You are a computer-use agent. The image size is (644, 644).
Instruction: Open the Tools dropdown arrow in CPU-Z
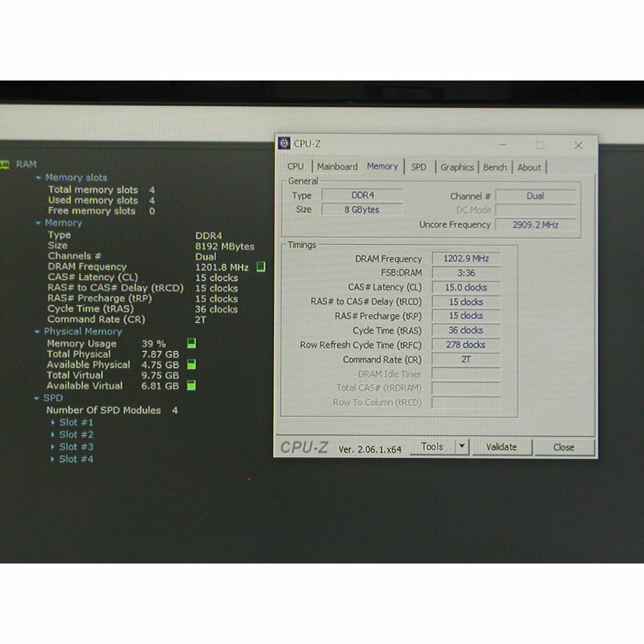tap(462, 447)
